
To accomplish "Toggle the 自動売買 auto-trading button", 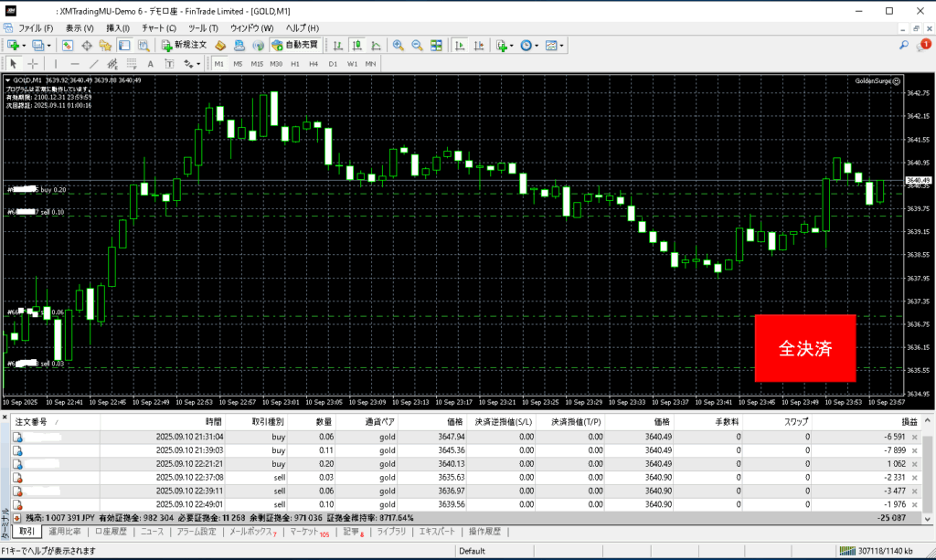I will click(294, 45).
